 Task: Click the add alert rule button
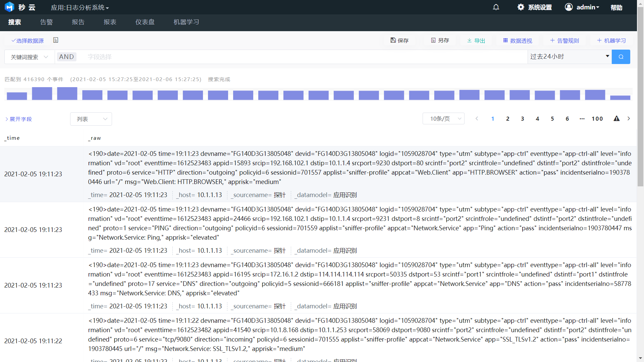[565, 40]
